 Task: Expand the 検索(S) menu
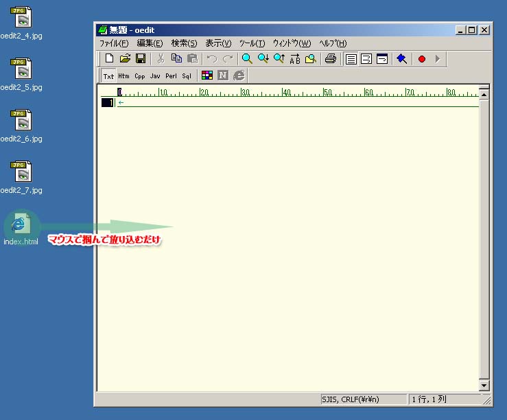(184, 43)
